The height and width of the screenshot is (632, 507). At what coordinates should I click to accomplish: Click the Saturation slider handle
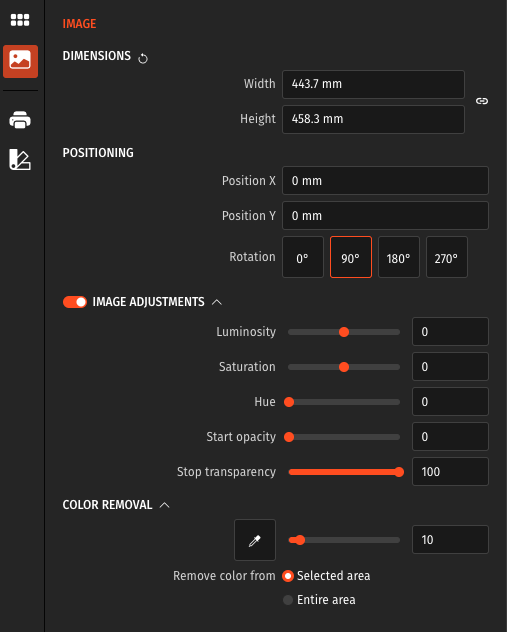(344, 367)
